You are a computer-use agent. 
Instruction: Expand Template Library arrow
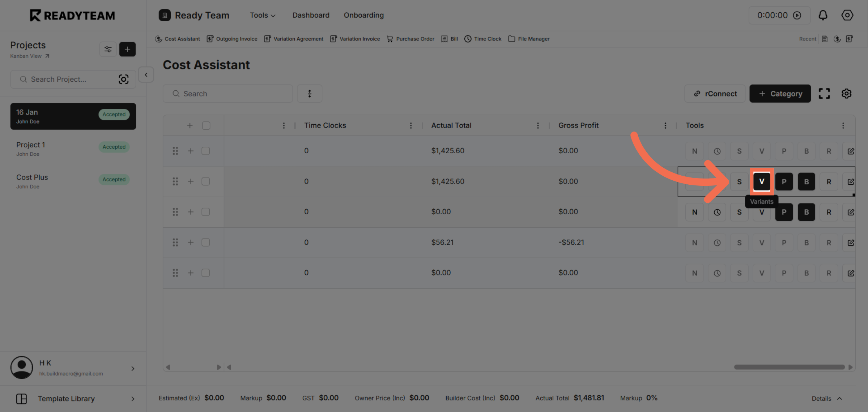point(133,399)
